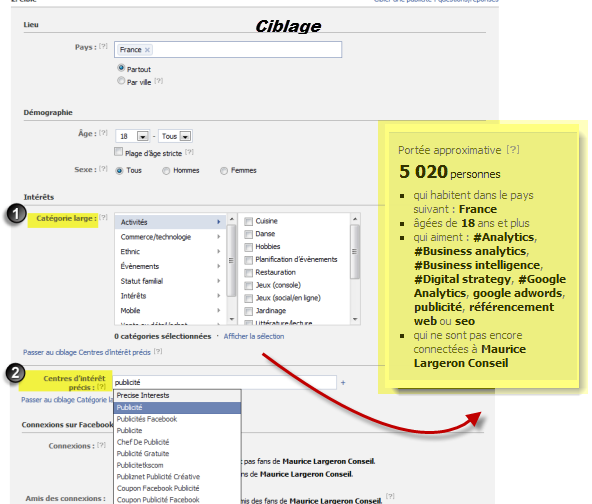The height and width of the screenshot is (504, 592).
Task: Enable Plage d'âge stricte checkbox
Action: click(119, 152)
